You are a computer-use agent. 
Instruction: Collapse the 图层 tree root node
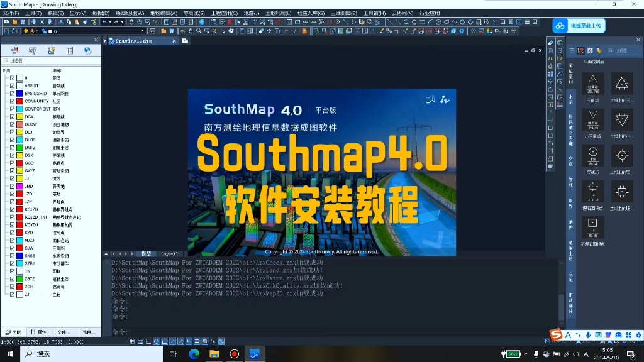tap(6, 70)
